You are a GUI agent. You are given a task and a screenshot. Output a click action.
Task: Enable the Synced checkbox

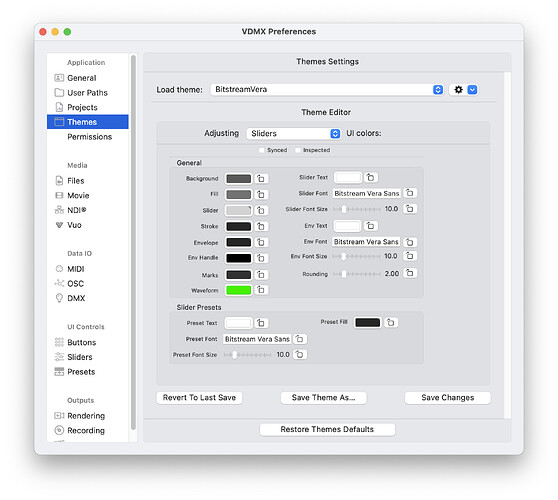(261, 150)
